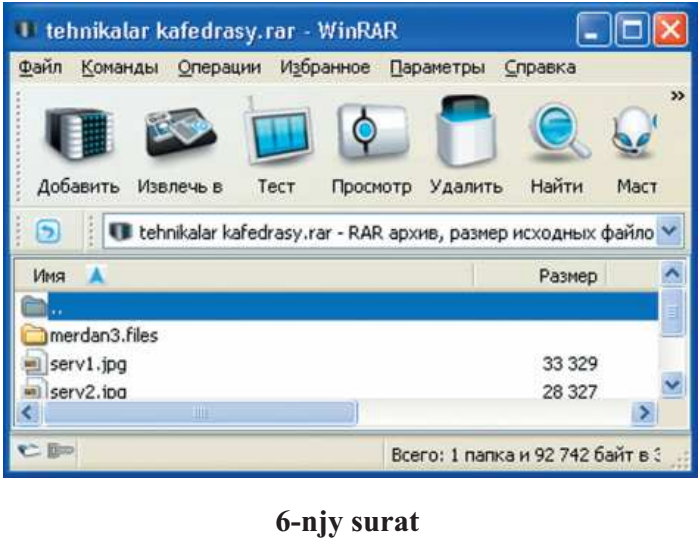
Task: Maximize the WinRAR window
Action: [632, 30]
